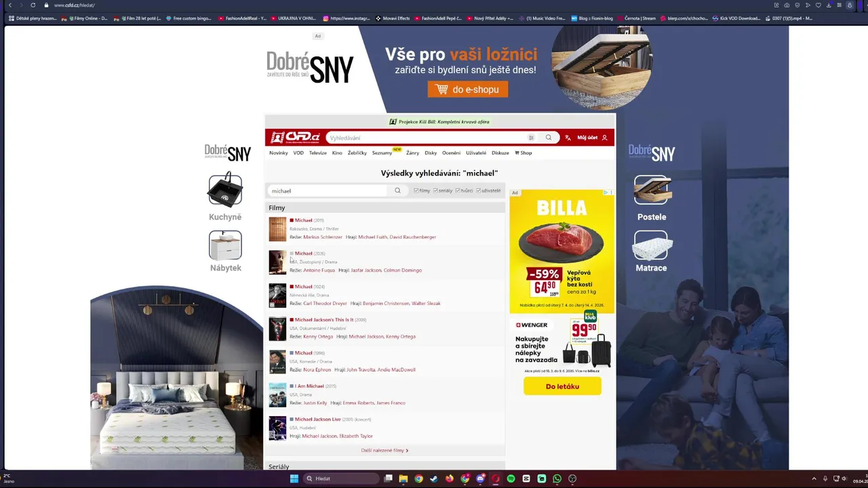Open the Ocenění menu item

[x=451, y=152]
